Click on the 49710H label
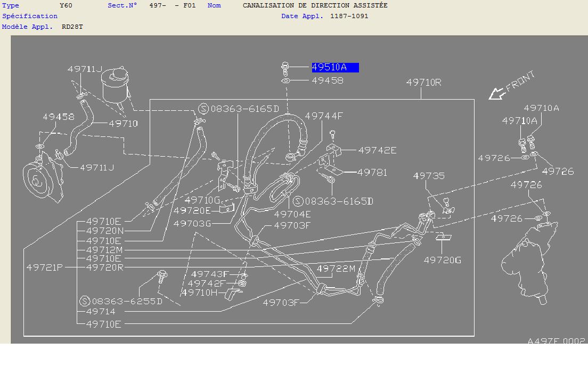 [200, 292]
